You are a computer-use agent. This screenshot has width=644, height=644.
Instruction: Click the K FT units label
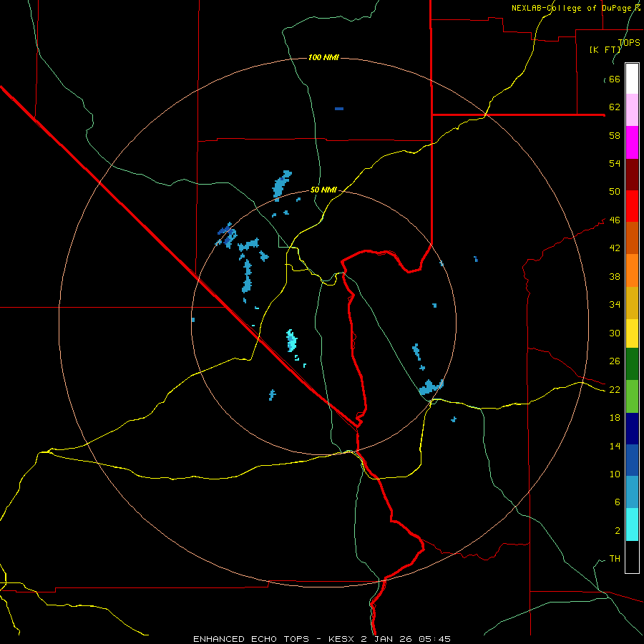(605, 49)
